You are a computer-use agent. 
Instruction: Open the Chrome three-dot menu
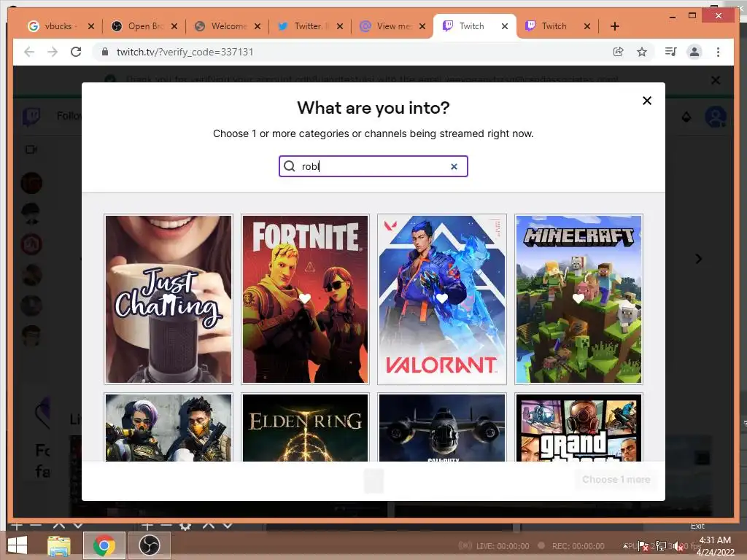719,52
